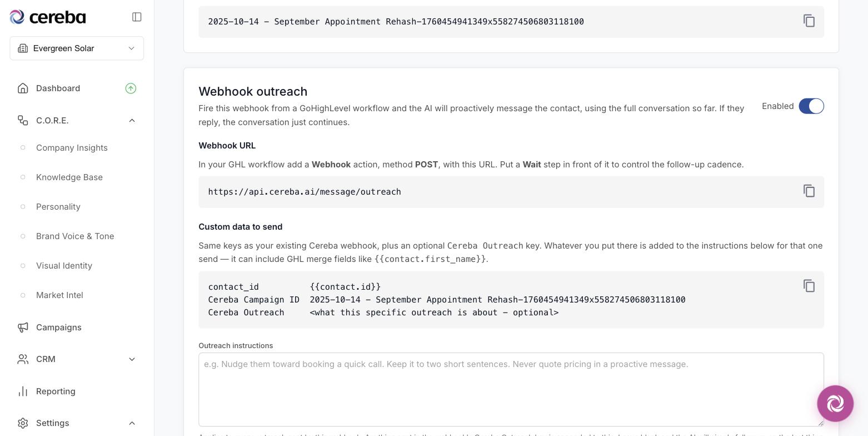The width and height of the screenshot is (868, 436).
Task: Open Market Intel
Action: point(59,295)
